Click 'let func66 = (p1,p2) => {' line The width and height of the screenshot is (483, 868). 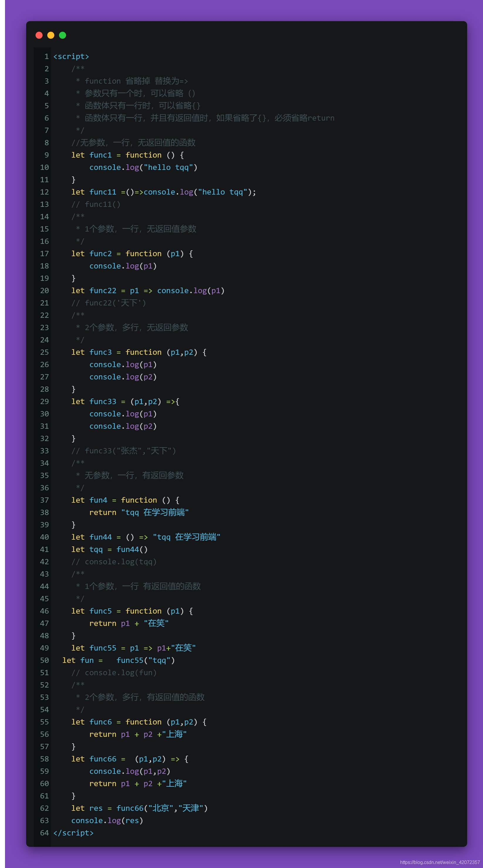click(x=130, y=759)
